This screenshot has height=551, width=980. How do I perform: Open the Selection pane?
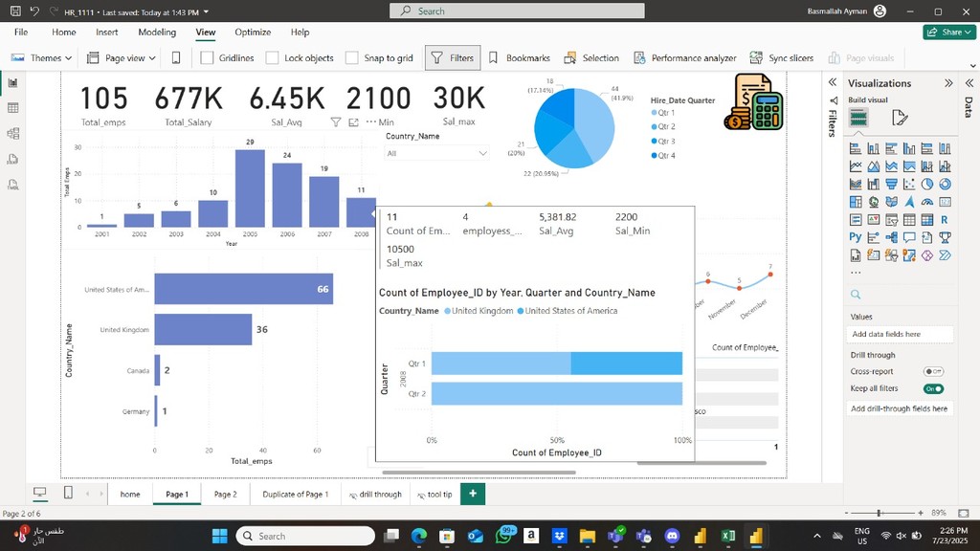tap(591, 57)
